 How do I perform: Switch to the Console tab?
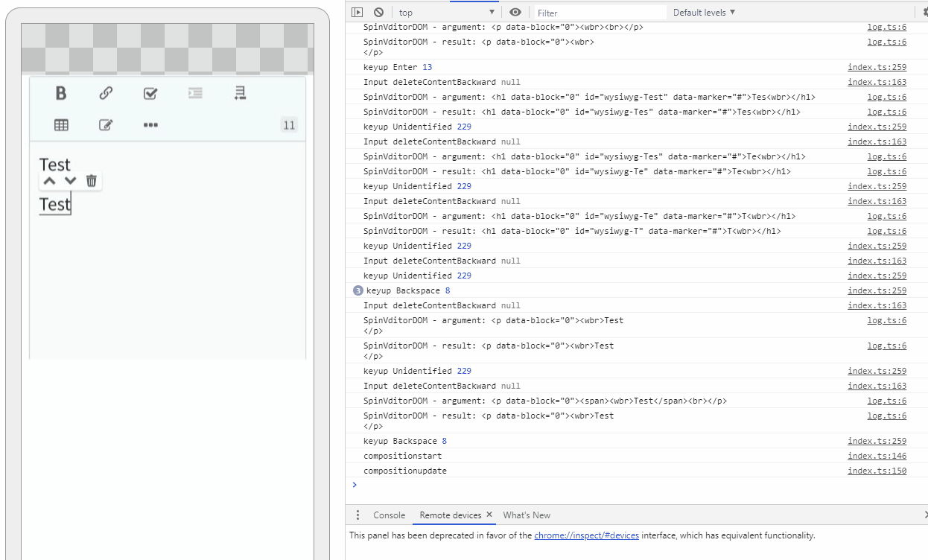[389, 515]
